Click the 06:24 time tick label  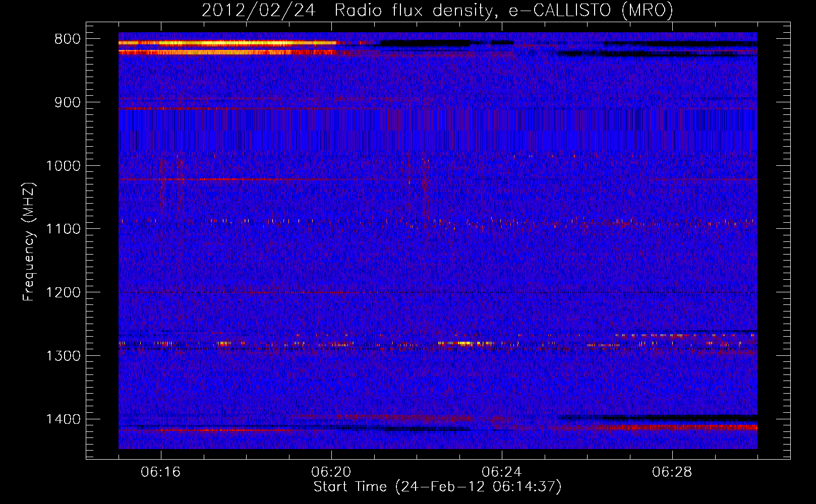tap(502, 472)
